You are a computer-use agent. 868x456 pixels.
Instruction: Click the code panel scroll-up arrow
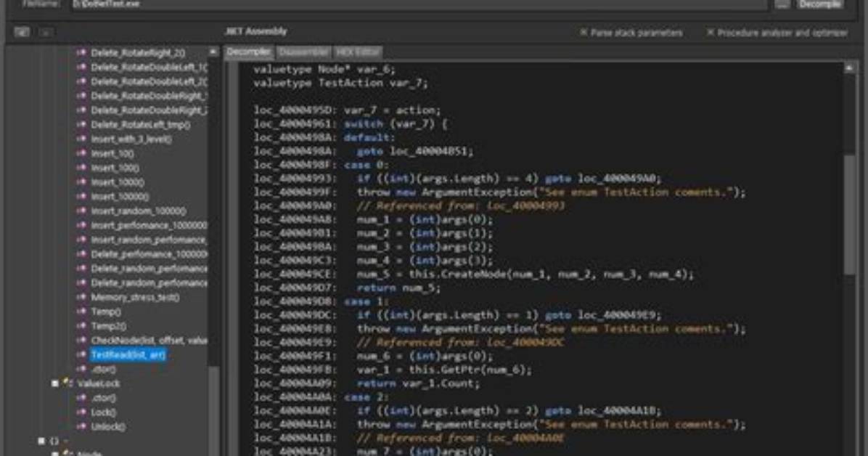click(849, 68)
